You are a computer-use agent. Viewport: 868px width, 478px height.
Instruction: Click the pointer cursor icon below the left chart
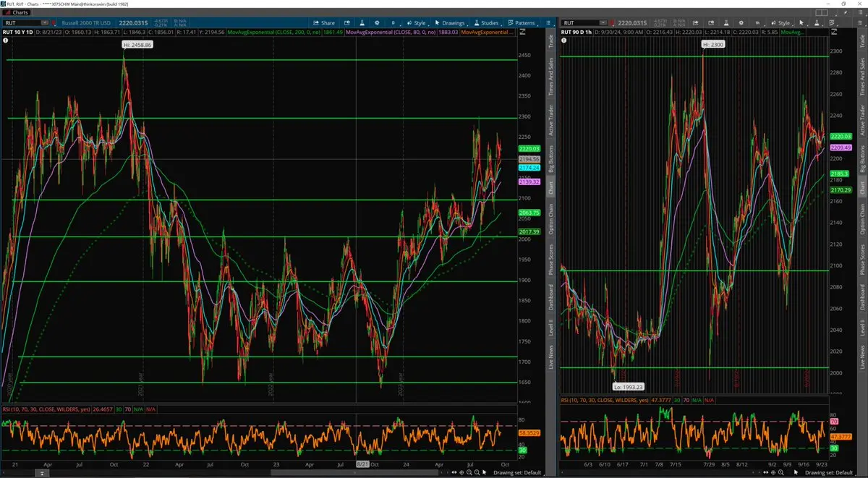coord(485,472)
